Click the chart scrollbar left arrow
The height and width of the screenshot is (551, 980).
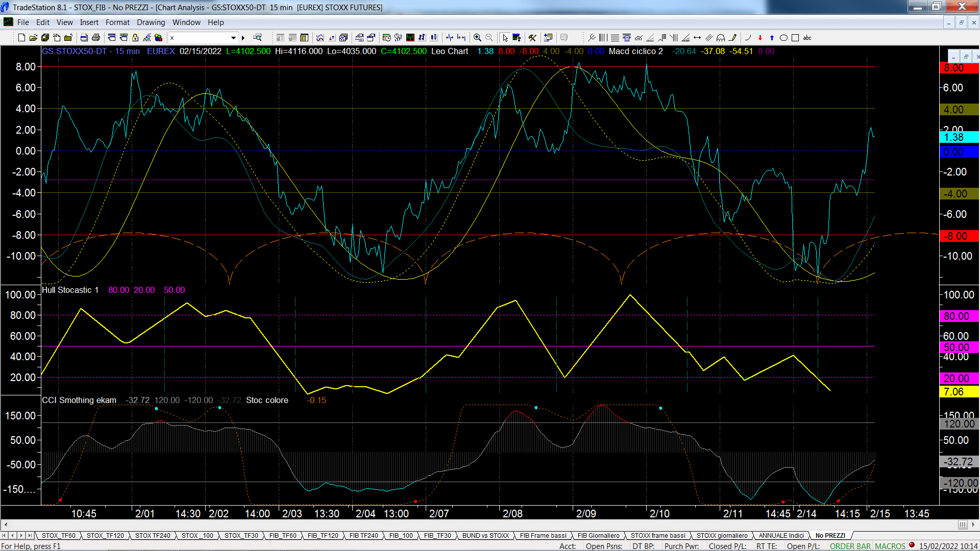tap(6, 524)
